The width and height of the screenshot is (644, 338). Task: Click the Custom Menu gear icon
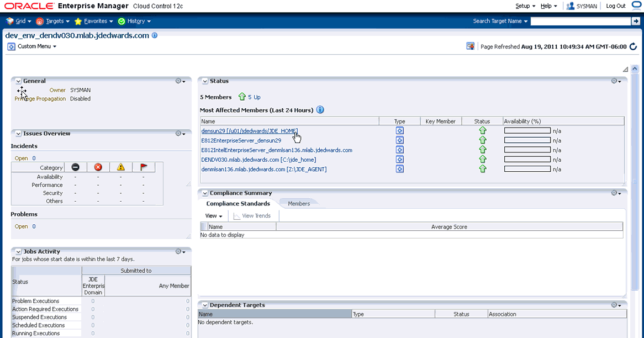point(12,46)
